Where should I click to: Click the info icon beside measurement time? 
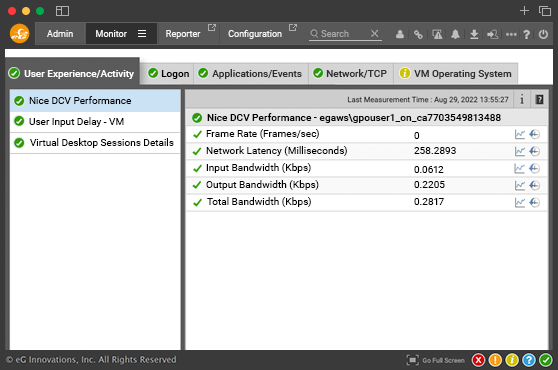click(522, 99)
